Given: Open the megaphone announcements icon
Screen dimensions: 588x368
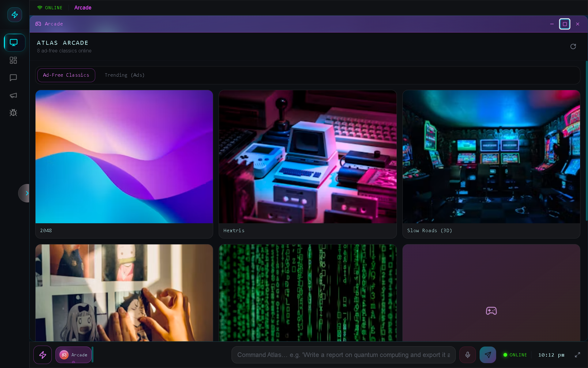Looking at the screenshot, I should (13, 95).
